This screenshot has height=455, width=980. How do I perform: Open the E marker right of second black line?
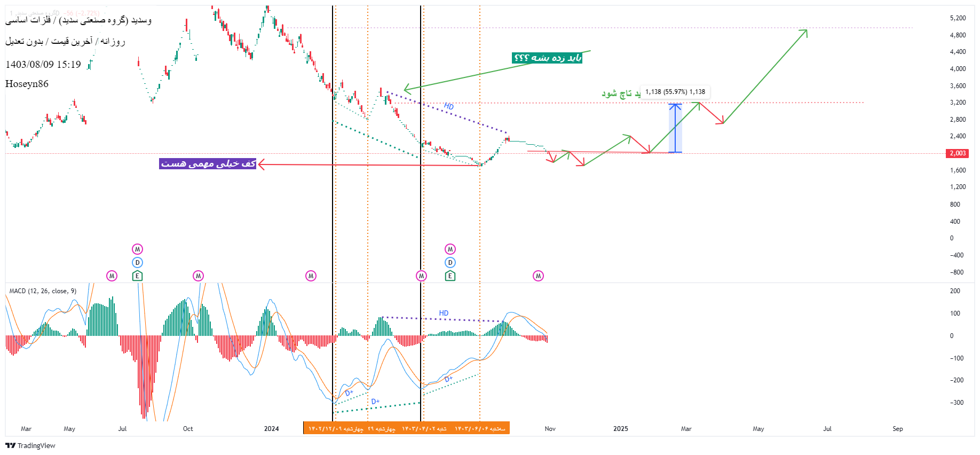click(451, 276)
